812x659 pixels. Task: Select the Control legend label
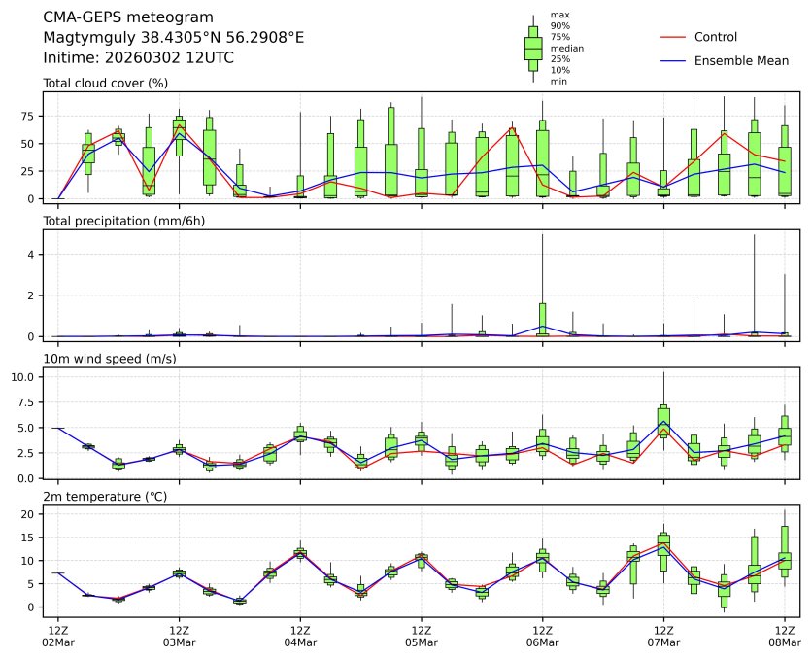716,37
